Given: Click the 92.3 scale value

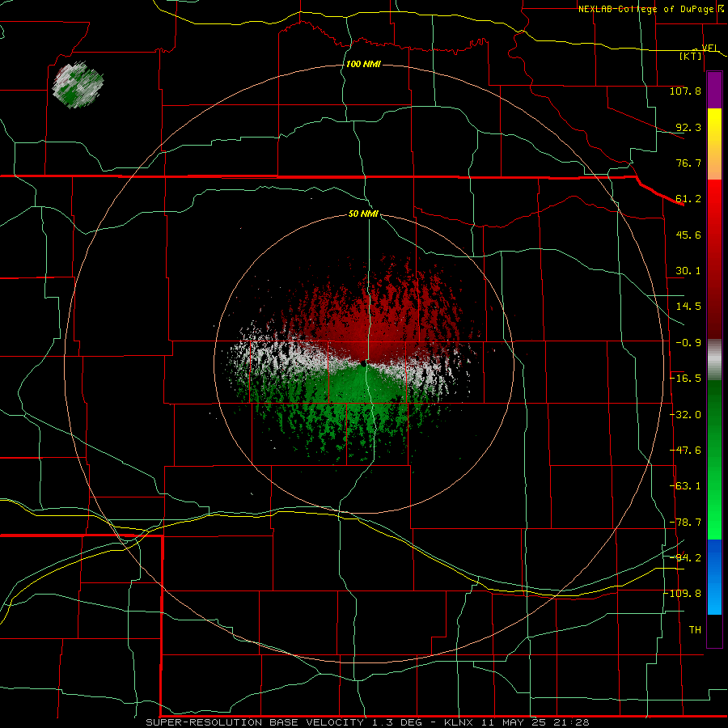Looking at the screenshot, I should [688, 127].
